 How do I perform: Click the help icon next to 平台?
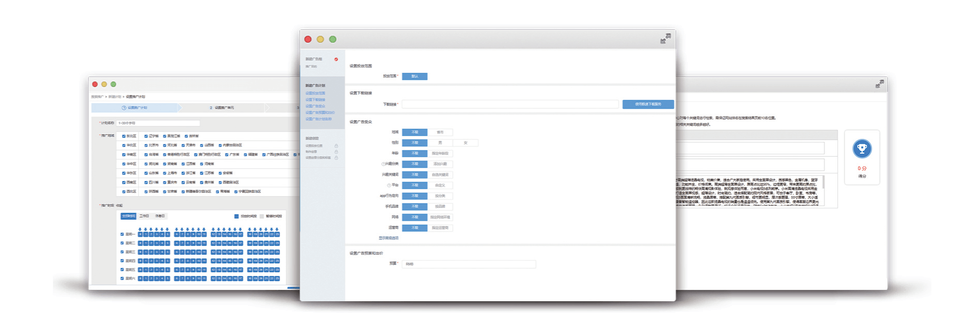point(389,185)
